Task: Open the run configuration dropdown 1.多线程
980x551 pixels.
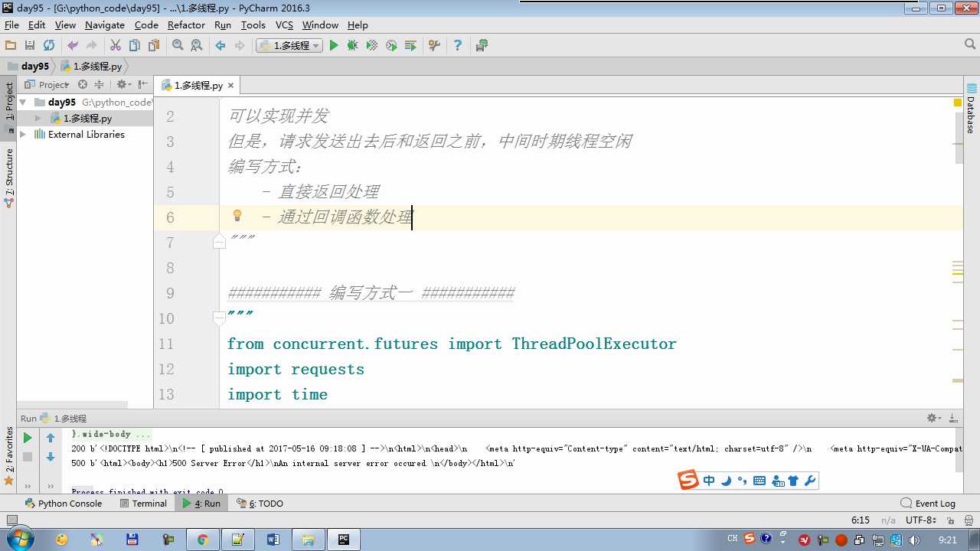Action: pos(289,46)
